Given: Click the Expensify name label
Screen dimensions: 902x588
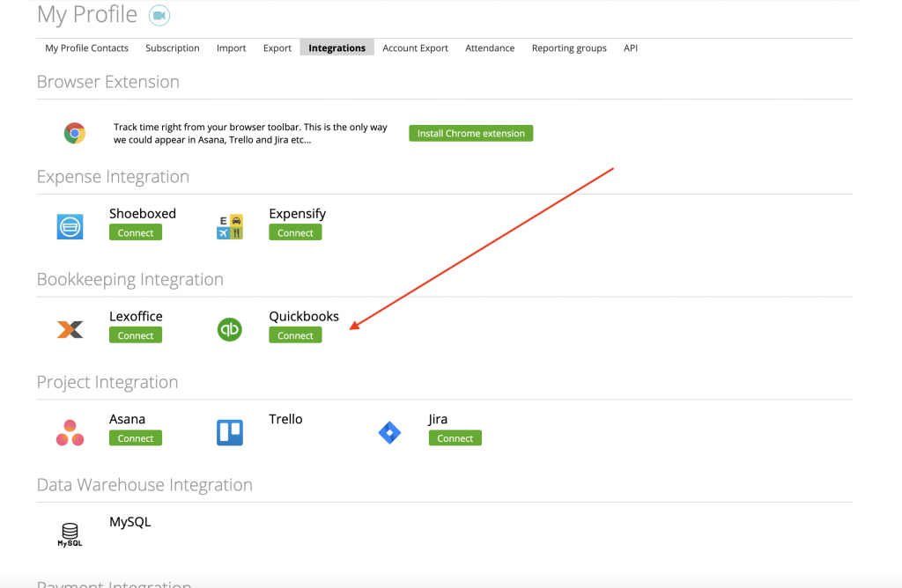Looking at the screenshot, I should coord(298,214).
